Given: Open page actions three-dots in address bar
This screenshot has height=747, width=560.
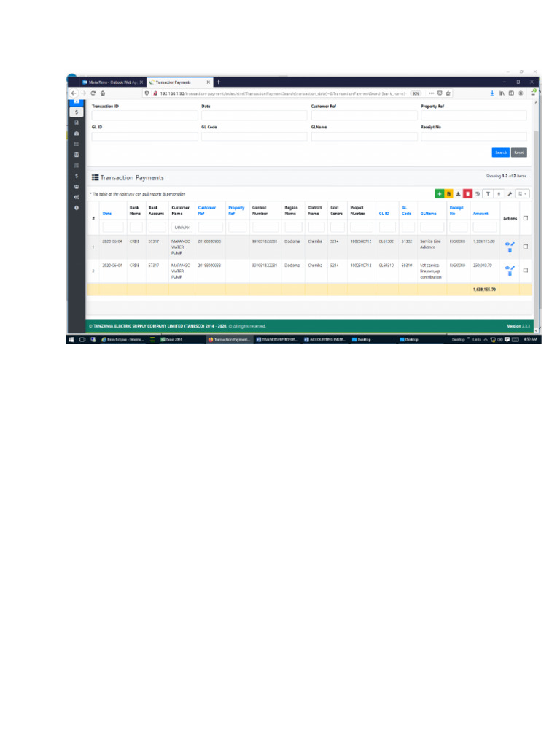Looking at the screenshot, I should [x=431, y=93].
